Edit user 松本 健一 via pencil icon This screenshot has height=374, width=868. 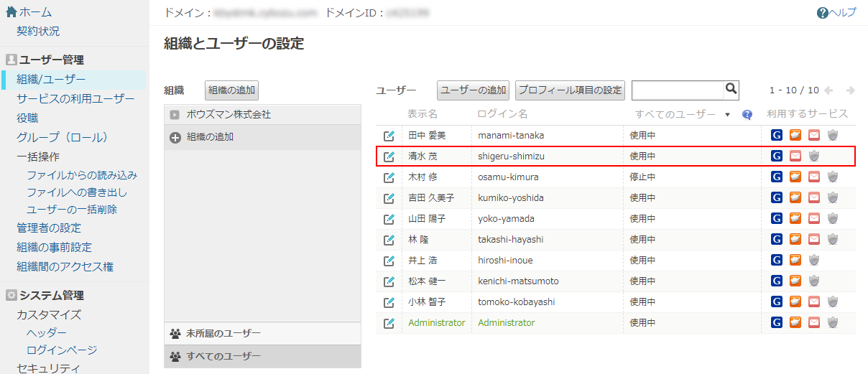pos(389,281)
